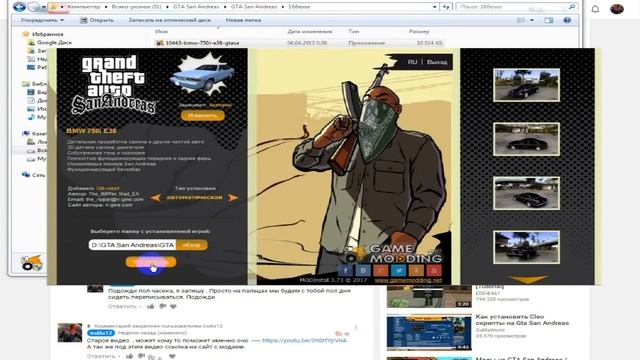Open first BMW screenshot thumbnail
This screenshot has width=640, height=360.
tap(526, 85)
